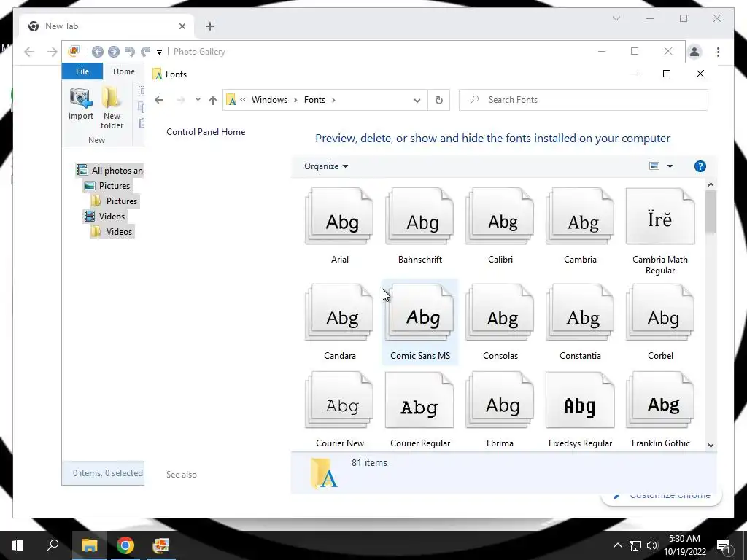
Task: Select the Videos library in Photo Gallery
Action: 105,216
